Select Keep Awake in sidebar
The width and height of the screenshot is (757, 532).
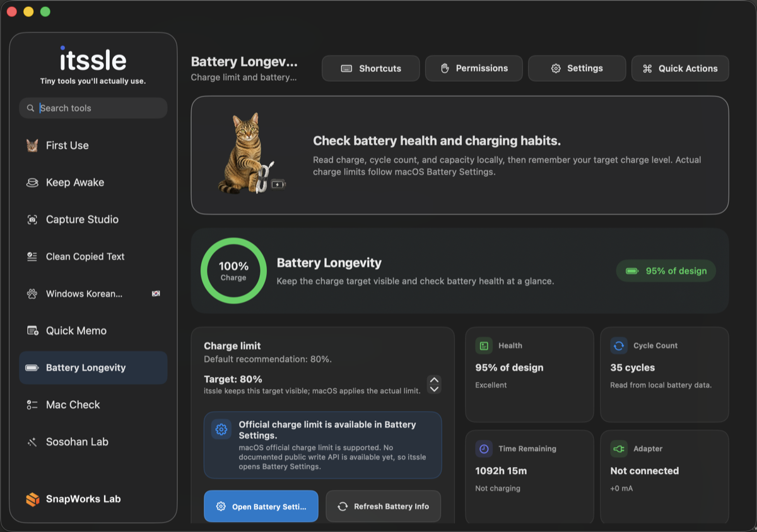[93, 183]
